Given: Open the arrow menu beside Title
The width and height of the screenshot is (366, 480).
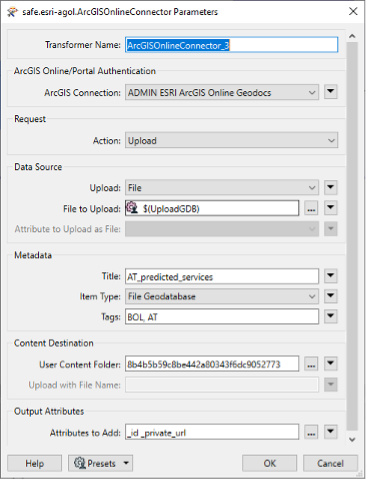Looking at the screenshot, I should coord(331,276).
